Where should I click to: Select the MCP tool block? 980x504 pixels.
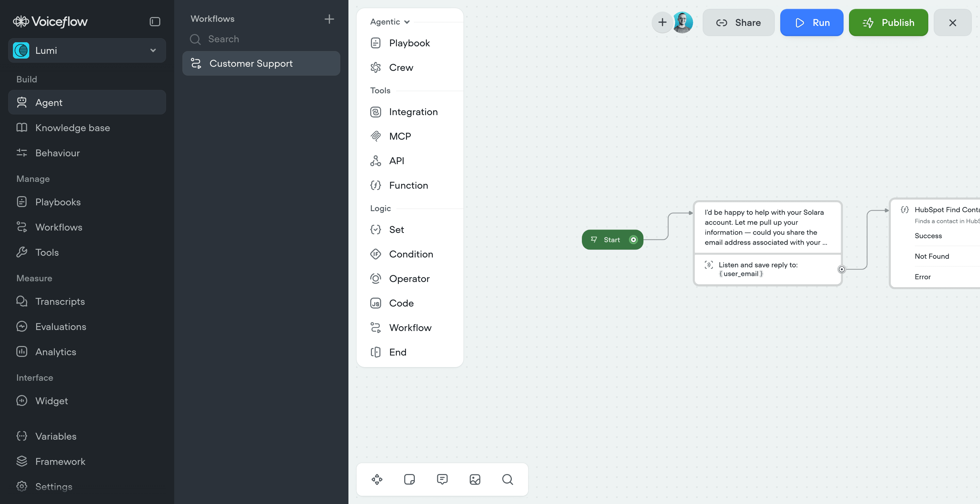coord(400,136)
